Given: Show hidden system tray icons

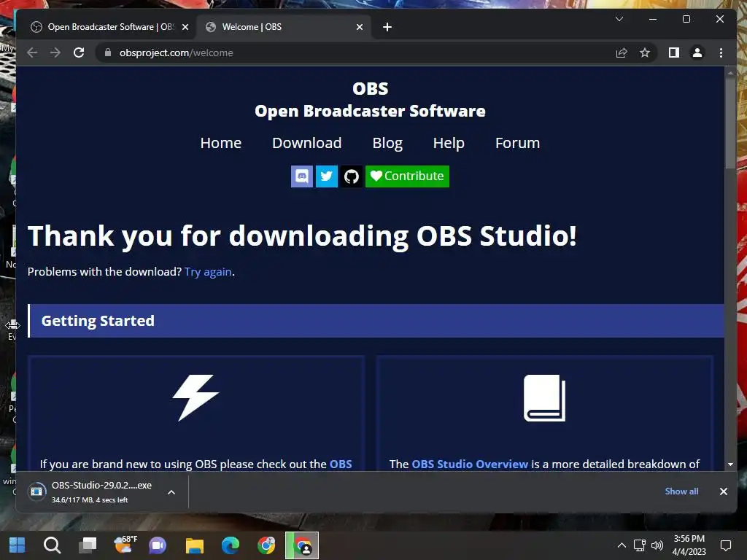Looking at the screenshot, I should pos(622,545).
